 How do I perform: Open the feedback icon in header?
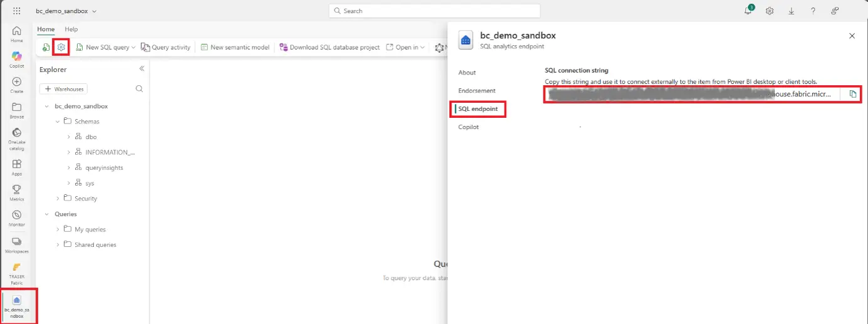pos(835,11)
